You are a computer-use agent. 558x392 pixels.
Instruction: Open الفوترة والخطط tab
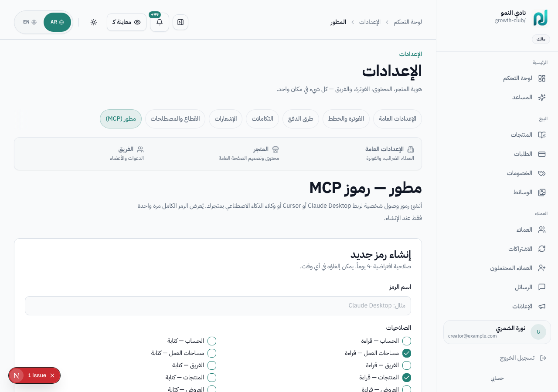(346, 119)
